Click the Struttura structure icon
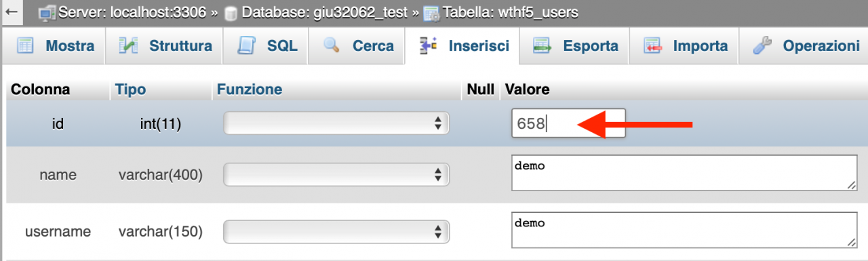Image resolution: width=868 pixels, height=261 pixels. tap(128, 46)
